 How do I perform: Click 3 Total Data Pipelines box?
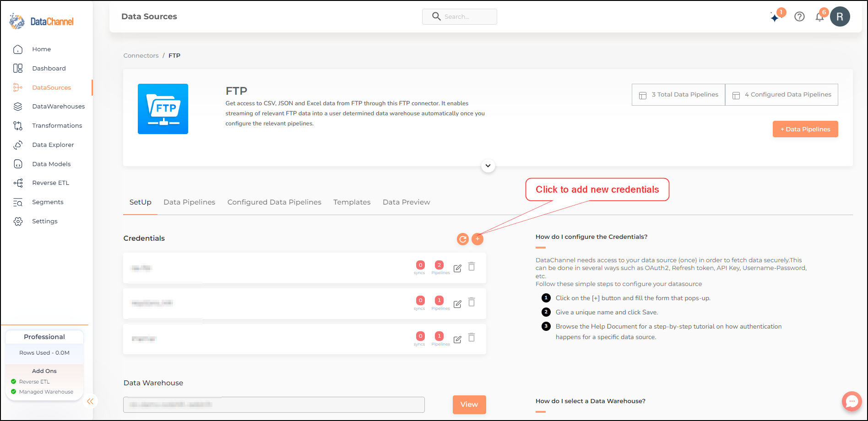pos(678,95)
